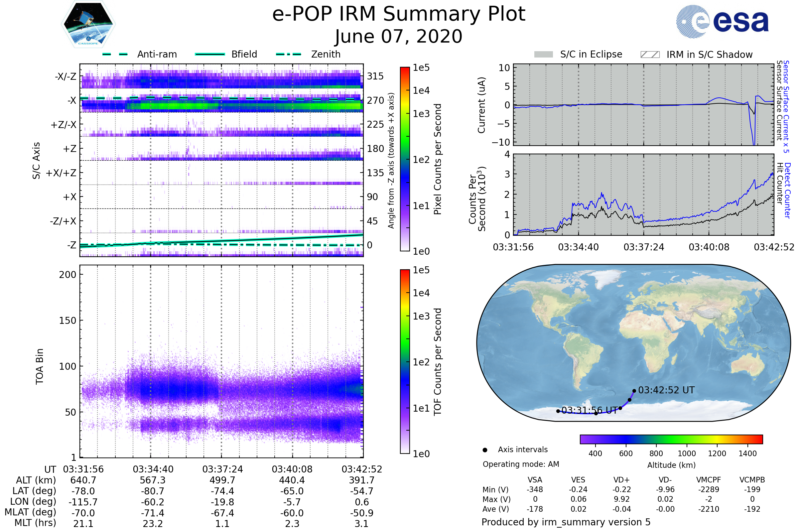Image resolution: width=798 pixels, height=532 pixels.
Task: Click the CASSIOPE mission hexagon logo
Action: click(x=88, y=24)
